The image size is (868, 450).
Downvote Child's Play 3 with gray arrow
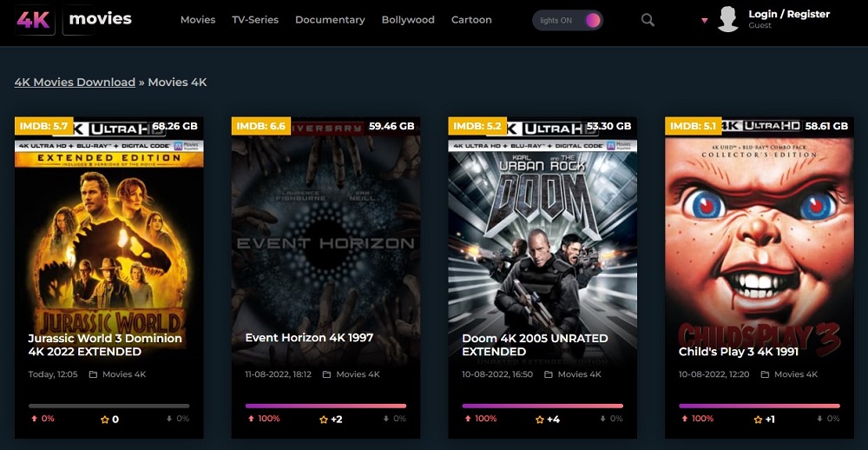820,419
